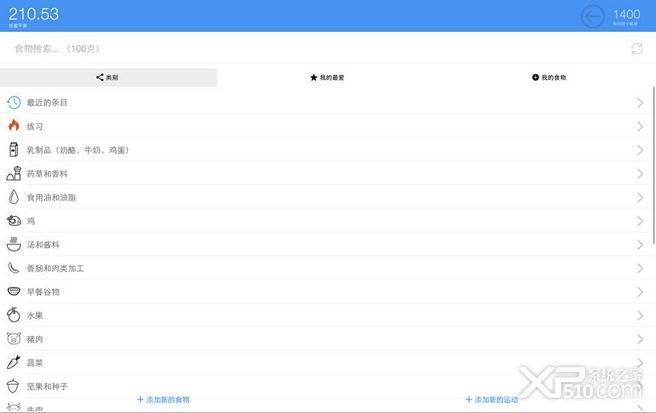Image resolution: width=656 pixels, height=413 pixels.
Task: Add a new food item link
Action: [x=163, y=400]
